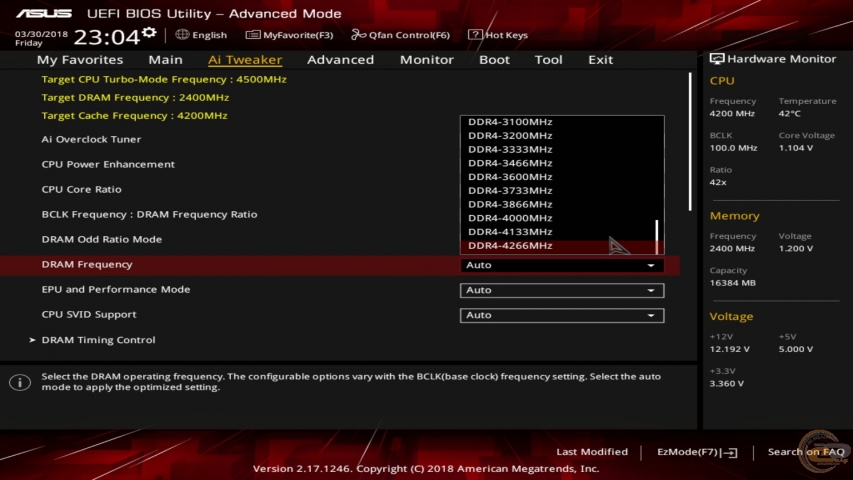Click Target DRAM Frequency : 2400MHz text
Screen dimensions: 853x480
[135, 97]
